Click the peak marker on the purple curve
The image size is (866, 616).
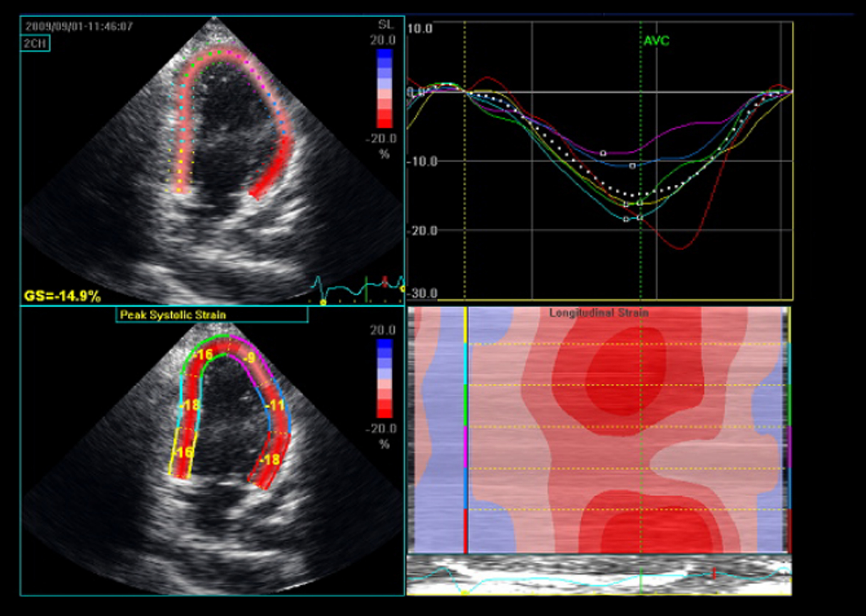click(x=603, y=153)
